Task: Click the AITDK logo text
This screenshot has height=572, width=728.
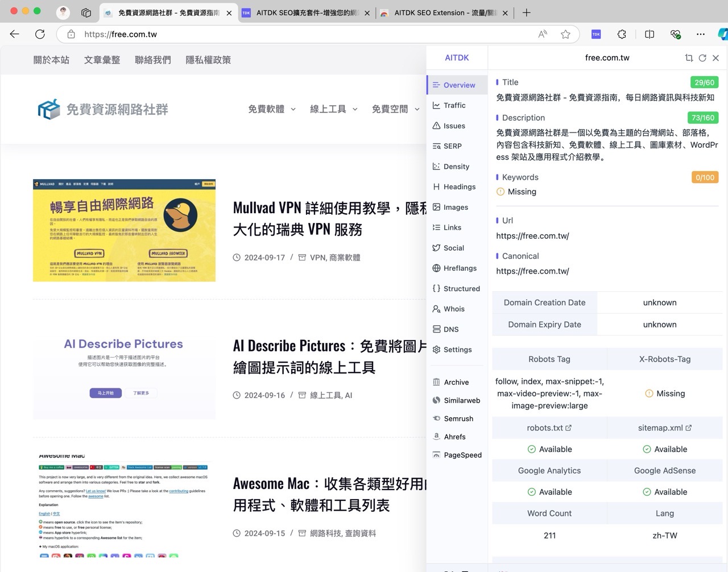Action: (x=457, y=57)
